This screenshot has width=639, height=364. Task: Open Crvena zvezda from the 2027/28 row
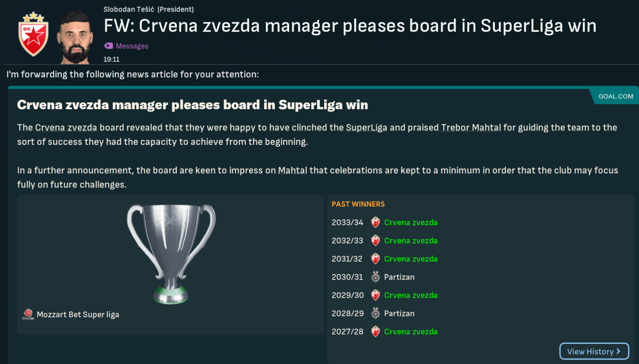[410, 332]
